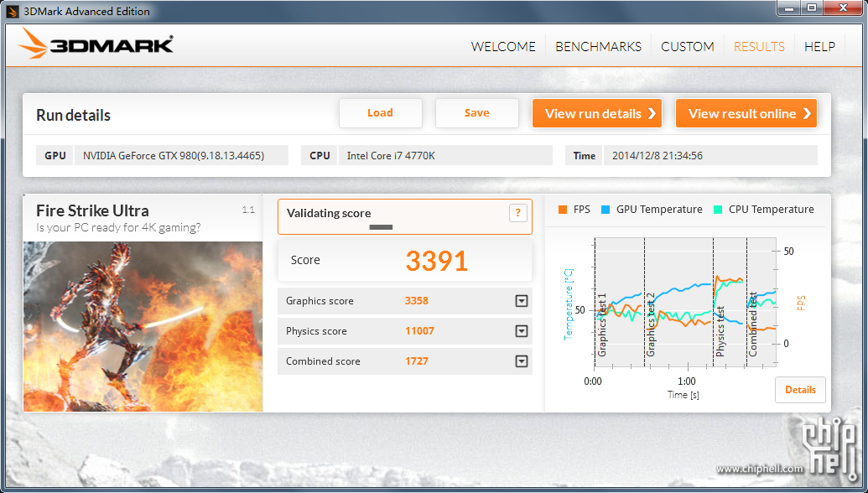This screenshot has height=493, width=868.
Task: Switch to the BENCHMARKS tab
Action: (599, 46)
